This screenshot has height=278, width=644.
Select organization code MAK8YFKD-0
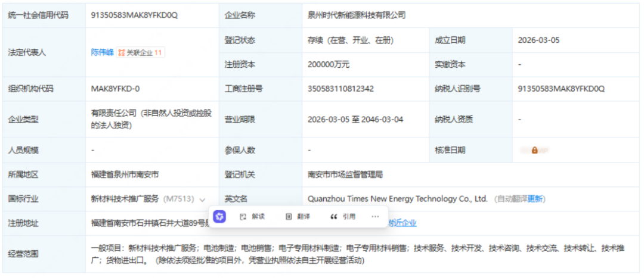pyautogui.click(x=116, y=89)
